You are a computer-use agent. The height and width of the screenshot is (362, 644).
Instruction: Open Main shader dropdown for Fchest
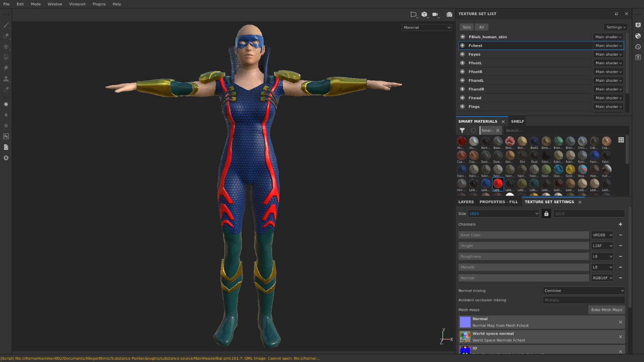(608, 45)
